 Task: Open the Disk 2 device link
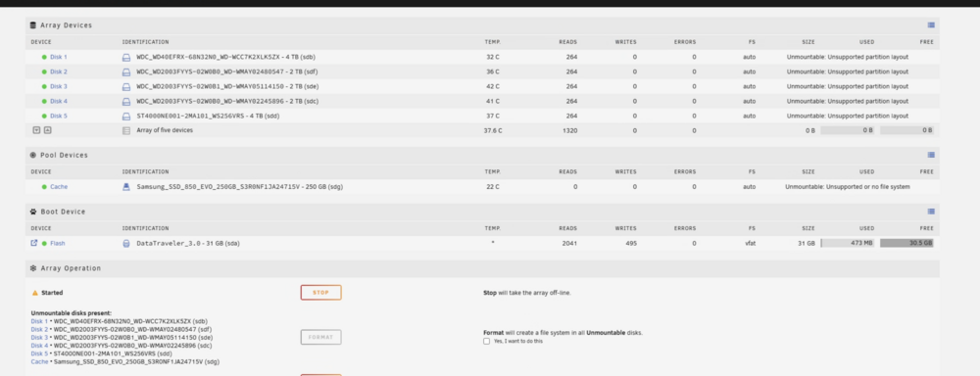(59, 71)
